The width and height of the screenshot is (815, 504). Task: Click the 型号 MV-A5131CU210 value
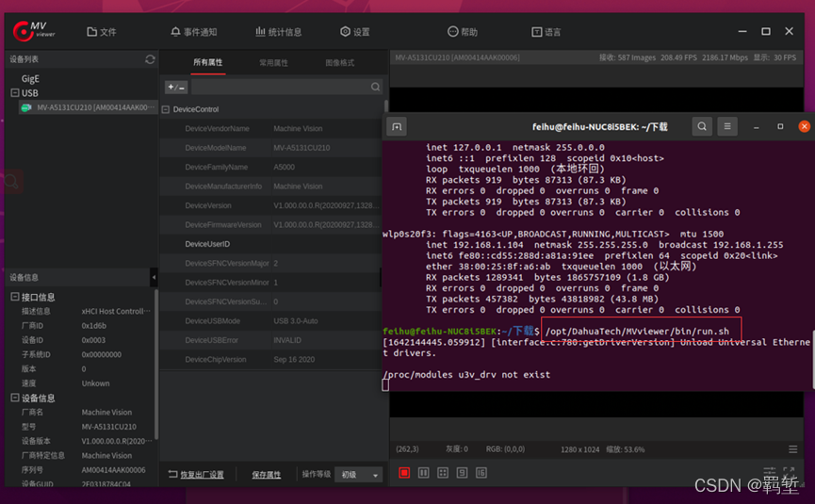pyautogui.click(x=108, y=427)
